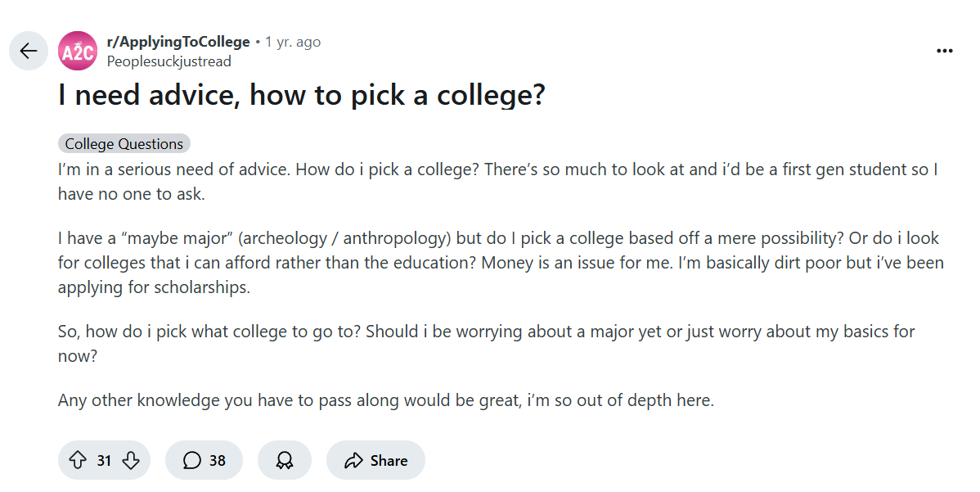Toggle the award ribbon for this post
This screenshot has height=492, width=980.
pos(284,460)
